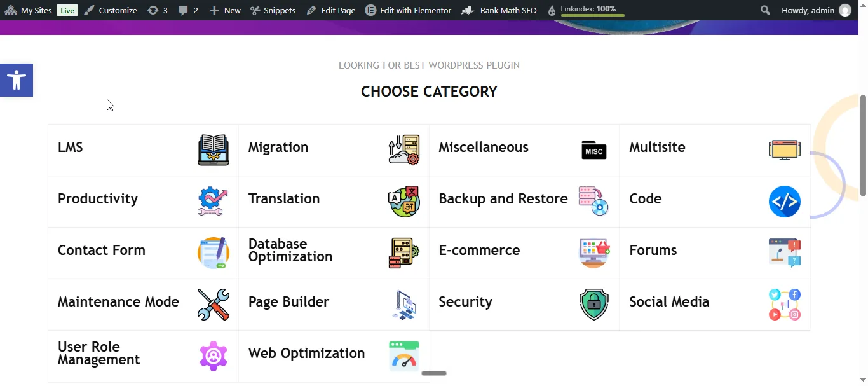Screen dimensions: 868x386
Task: Open the New content menu
Action: 225,10
